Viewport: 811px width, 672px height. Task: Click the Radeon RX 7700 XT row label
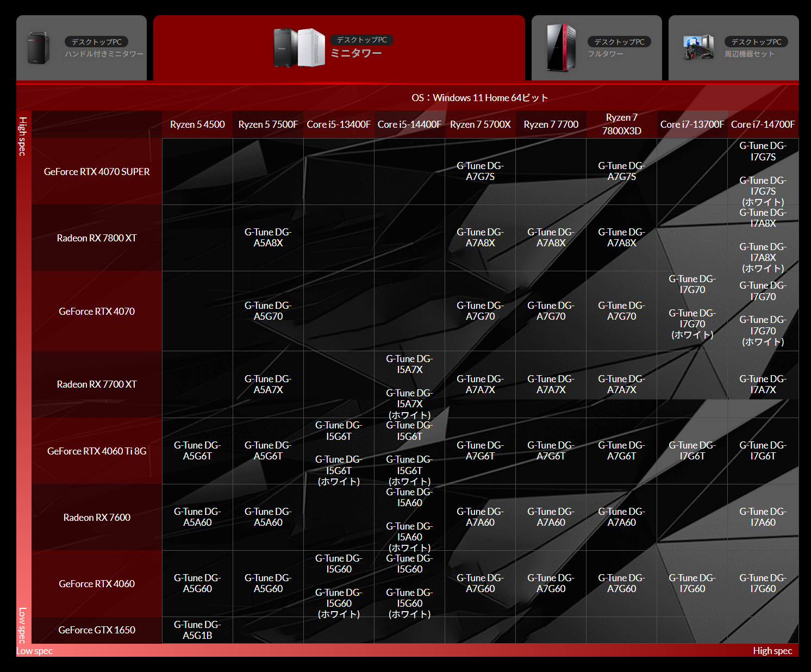click(97, 384)
